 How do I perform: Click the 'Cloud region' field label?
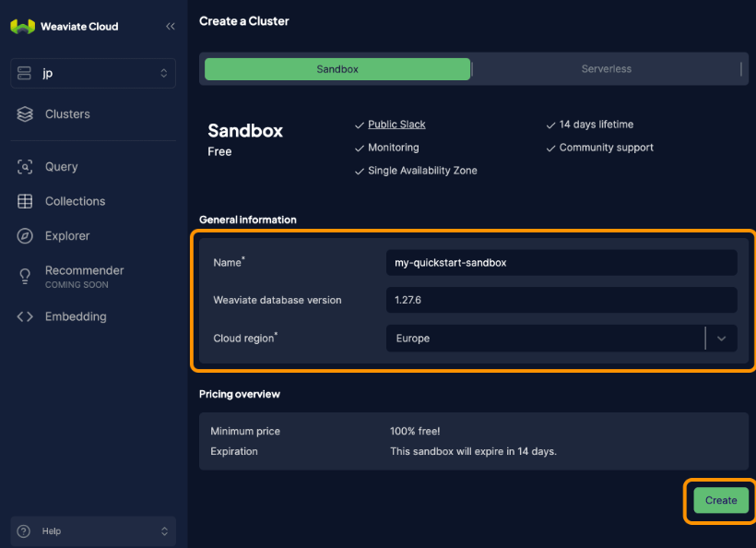click(x=245, y=339)
